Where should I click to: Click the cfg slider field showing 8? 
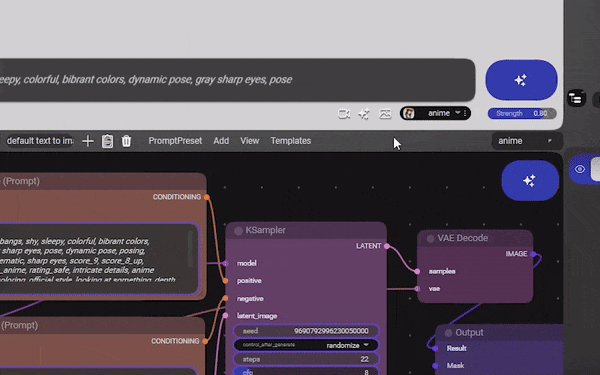point(306,372)
